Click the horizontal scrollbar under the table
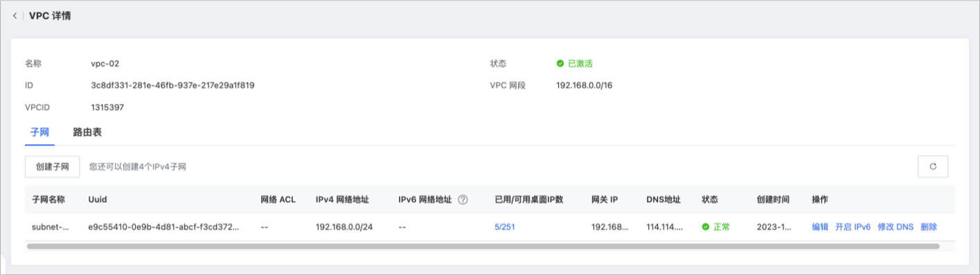Image resolution: width=980 pixels, height=275 pixels. pyautogui.click(x=483, y=246)
